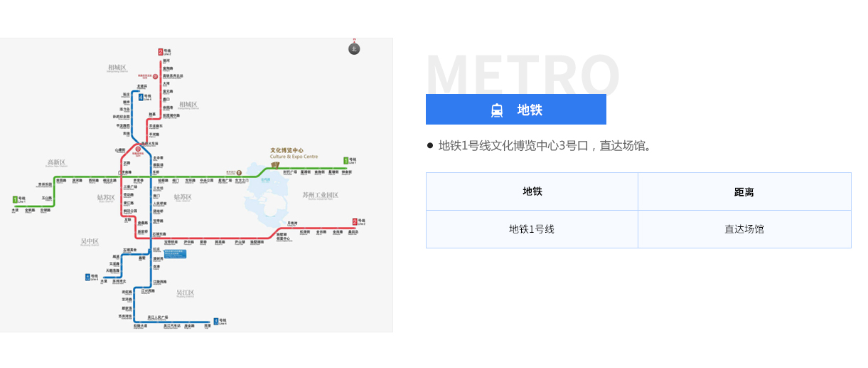Click the blue Line 4 badge beside 同里 station
This screenshot has height=368, width=868.
[216, 321]
